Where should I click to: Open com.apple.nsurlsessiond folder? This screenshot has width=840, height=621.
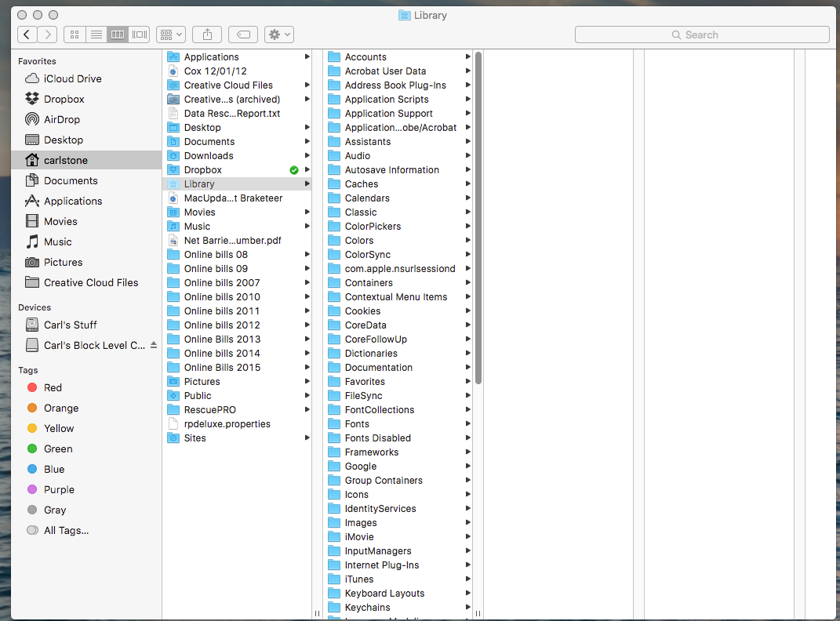click(398, 269)
